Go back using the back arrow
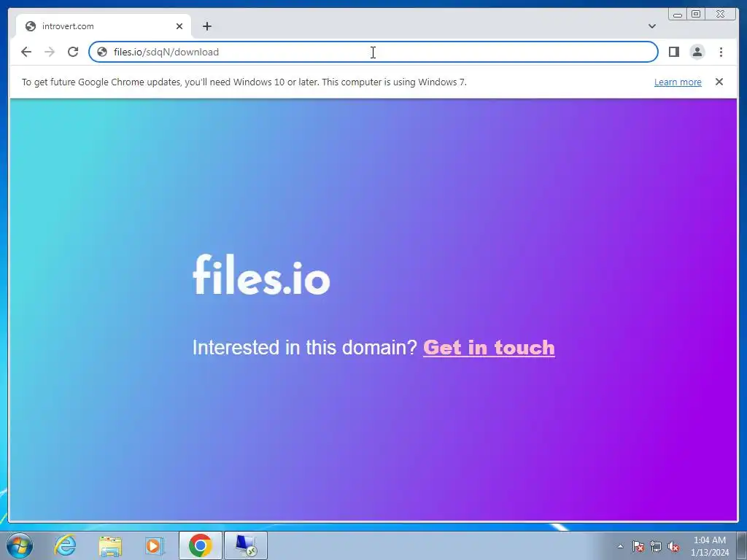Image resolution: width=747 pixels, height=560 pixels. pyautogui.click(x=26, y=52)
